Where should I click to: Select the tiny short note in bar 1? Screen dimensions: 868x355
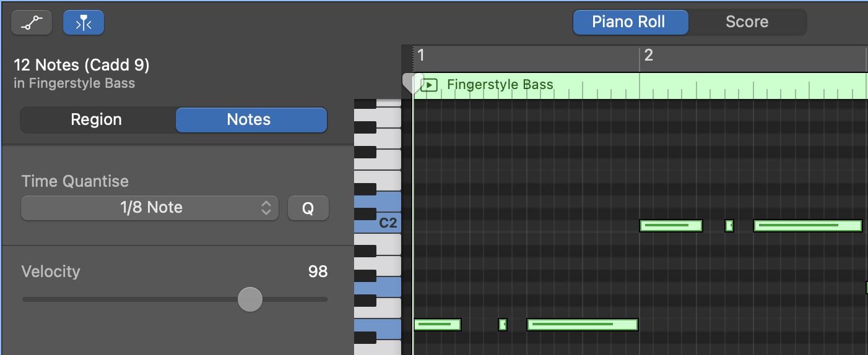click(x=503, y=325)
